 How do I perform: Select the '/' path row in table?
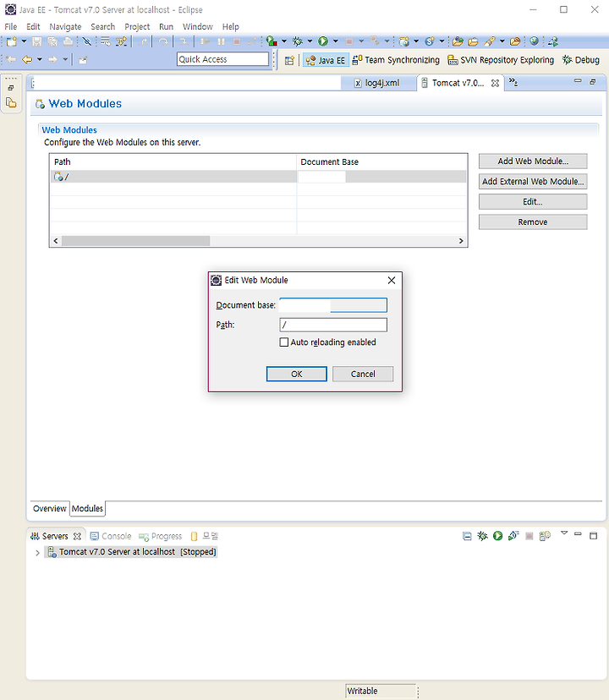click(x=258, y=177)
